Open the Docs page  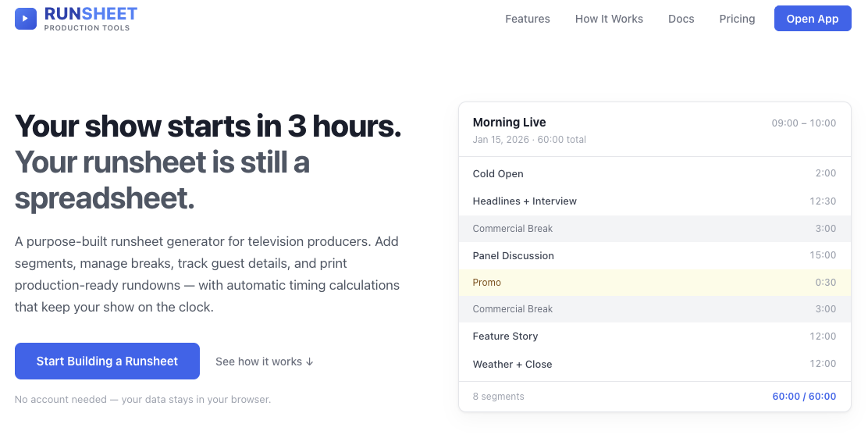click(681, 19)
